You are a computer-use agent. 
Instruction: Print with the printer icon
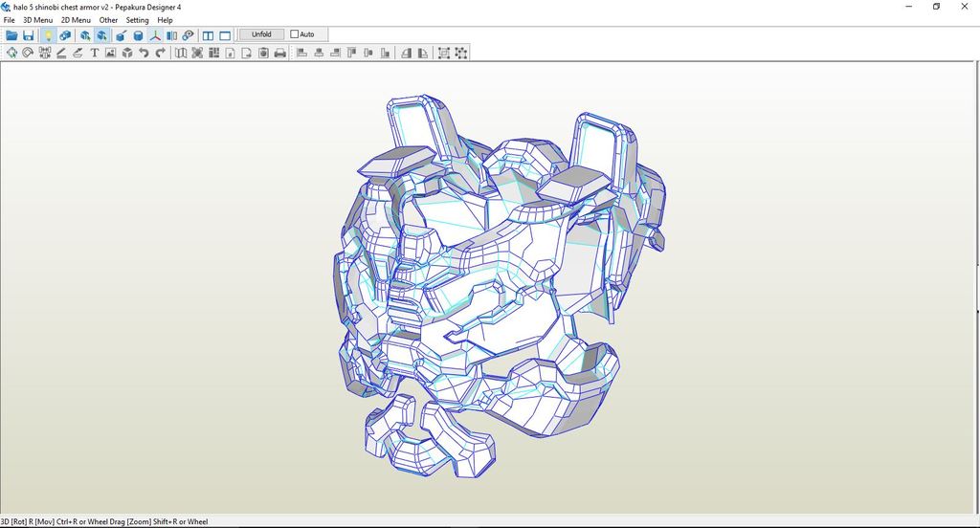280,54
